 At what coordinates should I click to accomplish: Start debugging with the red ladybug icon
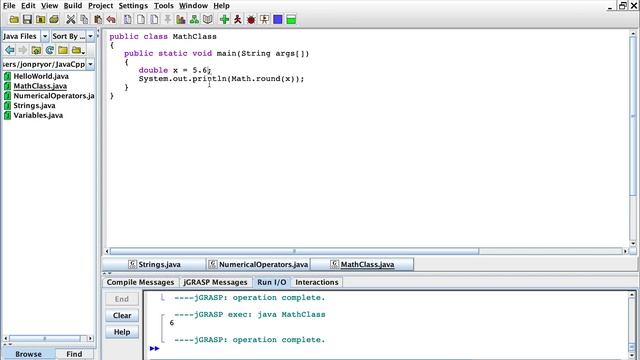(251, 19)
